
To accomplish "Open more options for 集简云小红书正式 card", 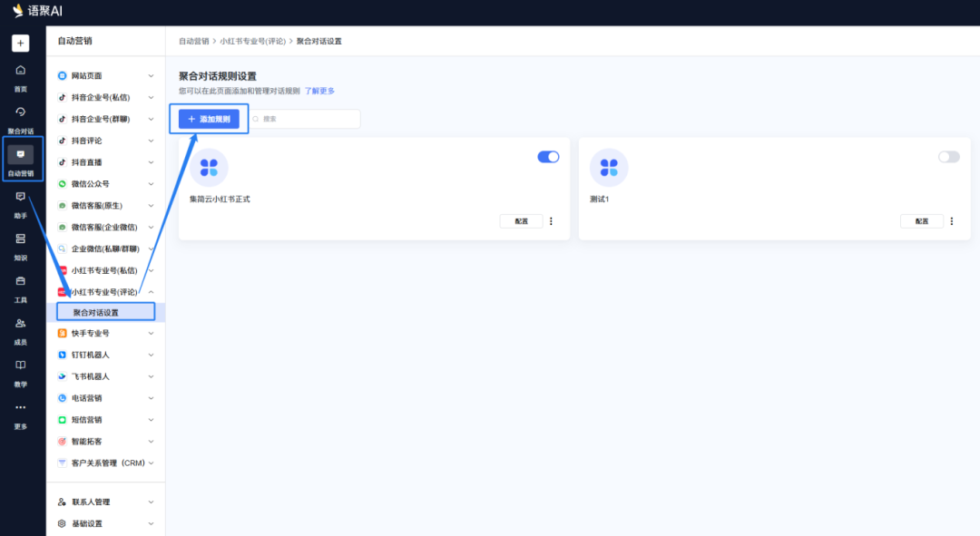I will 551,221.
